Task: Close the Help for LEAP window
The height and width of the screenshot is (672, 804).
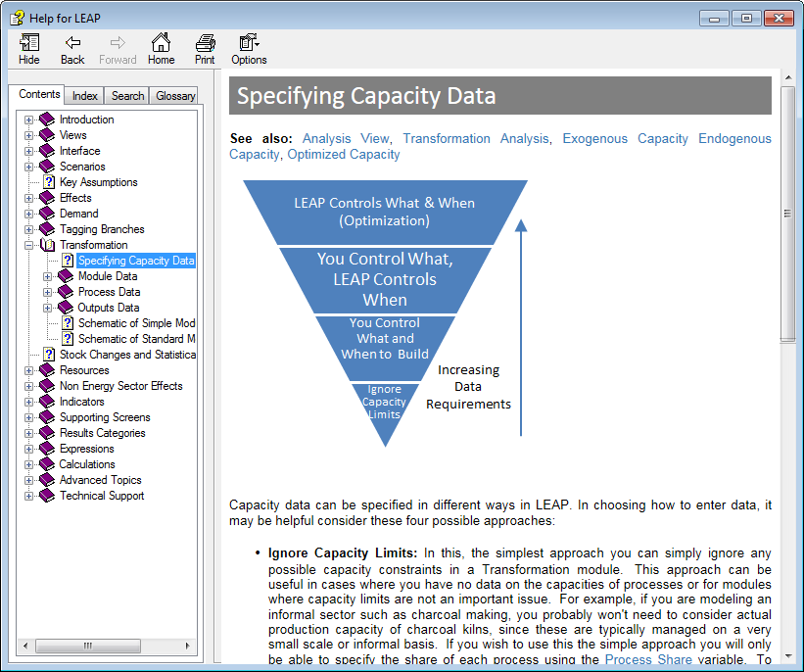Action: click(x=779, y=19)
